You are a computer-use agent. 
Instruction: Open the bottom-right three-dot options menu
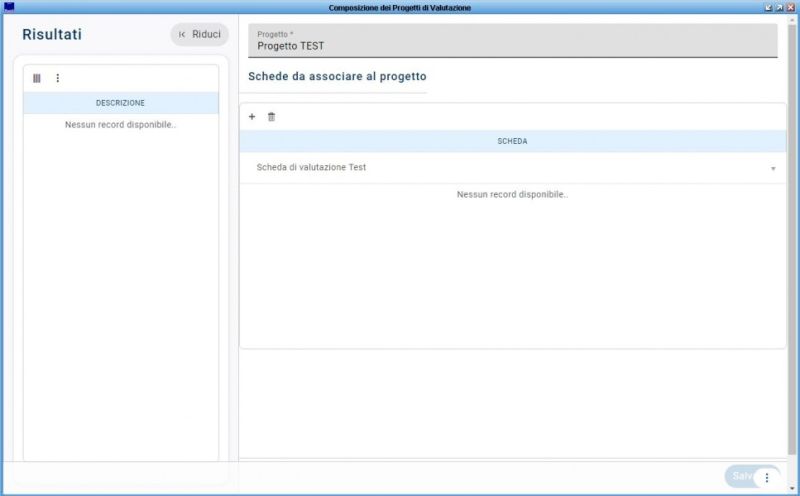pyautogui.click(x=766, y=478)
